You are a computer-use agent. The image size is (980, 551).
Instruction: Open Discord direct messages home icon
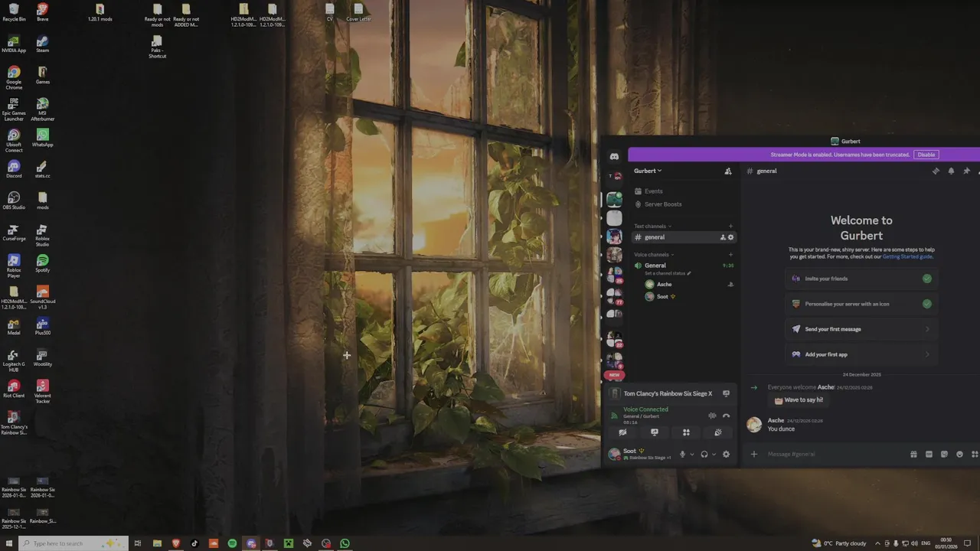coord(614,156)
